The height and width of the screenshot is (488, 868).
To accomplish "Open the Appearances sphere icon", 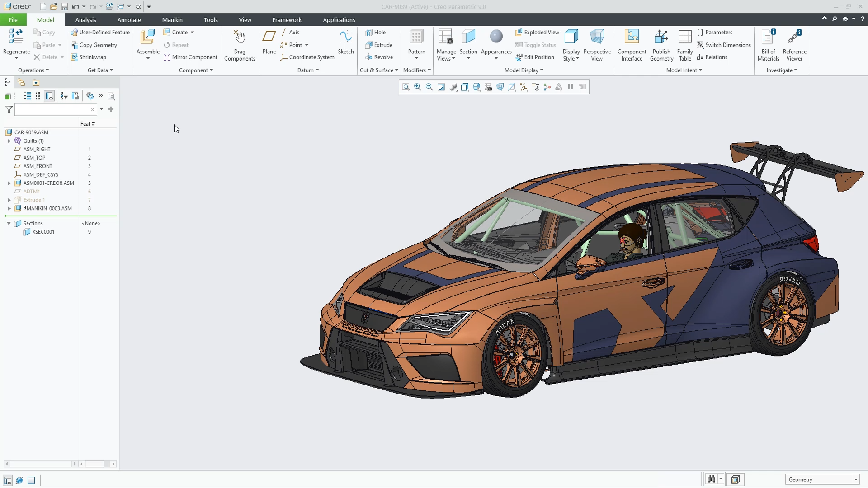I will (496, 37).
